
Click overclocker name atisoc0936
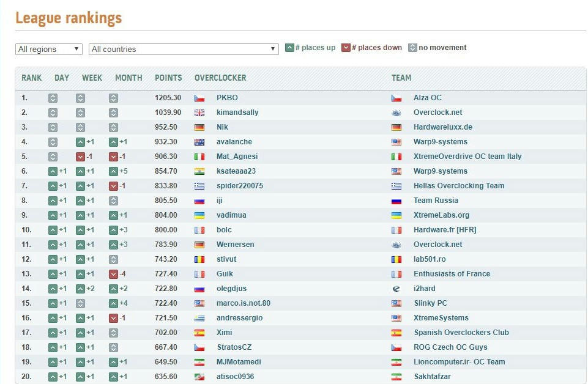[236, 377]
